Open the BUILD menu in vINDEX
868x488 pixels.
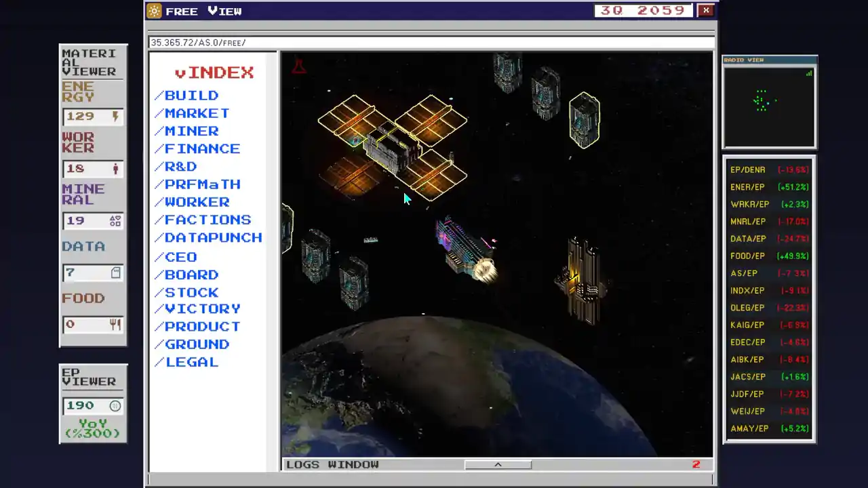coord(186,96)
